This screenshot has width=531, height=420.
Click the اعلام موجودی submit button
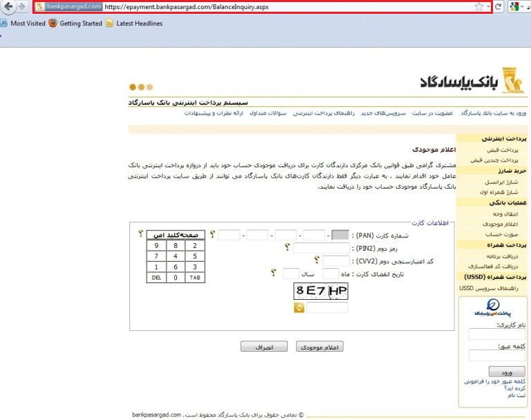(319, 347)
